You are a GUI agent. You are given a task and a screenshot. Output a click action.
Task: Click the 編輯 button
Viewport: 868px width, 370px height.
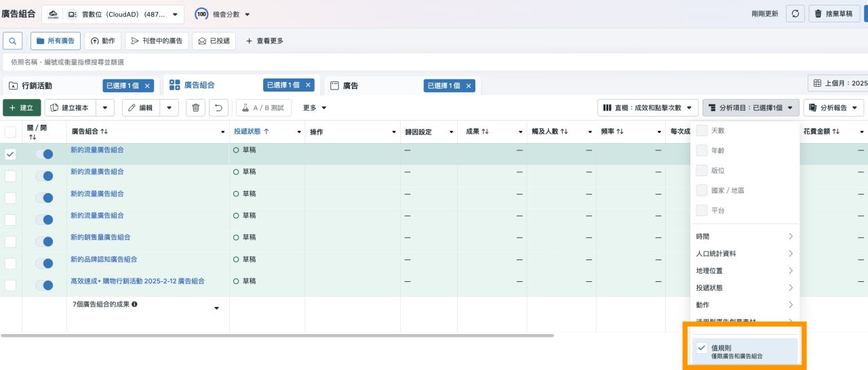click(140, 108)
